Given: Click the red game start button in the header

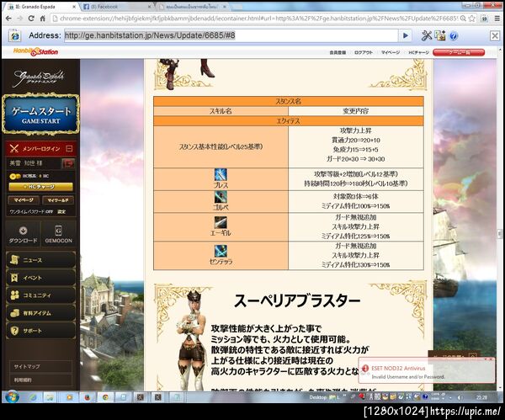Looking at the screenshot, I should click(459, 52).
